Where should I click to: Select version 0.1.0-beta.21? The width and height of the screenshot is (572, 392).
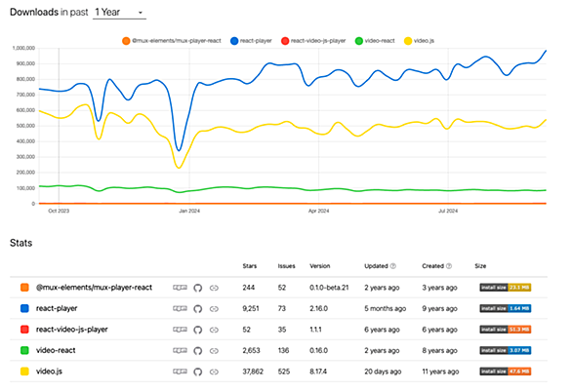pos(329,288)
